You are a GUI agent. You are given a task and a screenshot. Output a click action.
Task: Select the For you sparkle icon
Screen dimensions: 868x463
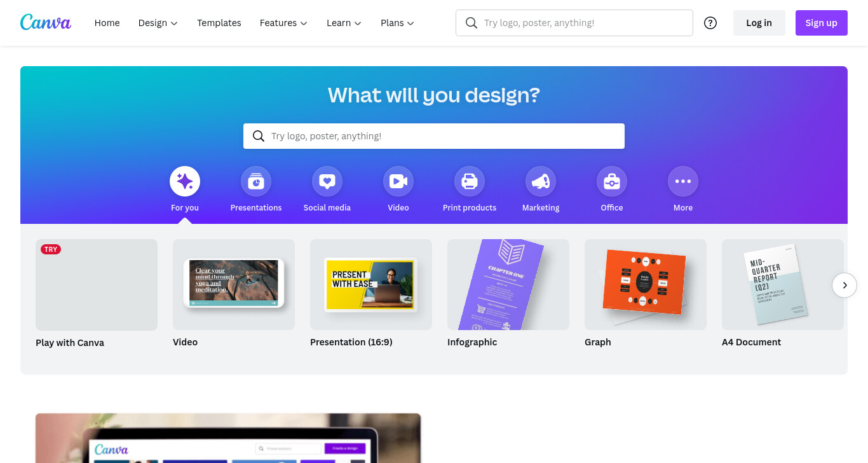tap(185, 182)
